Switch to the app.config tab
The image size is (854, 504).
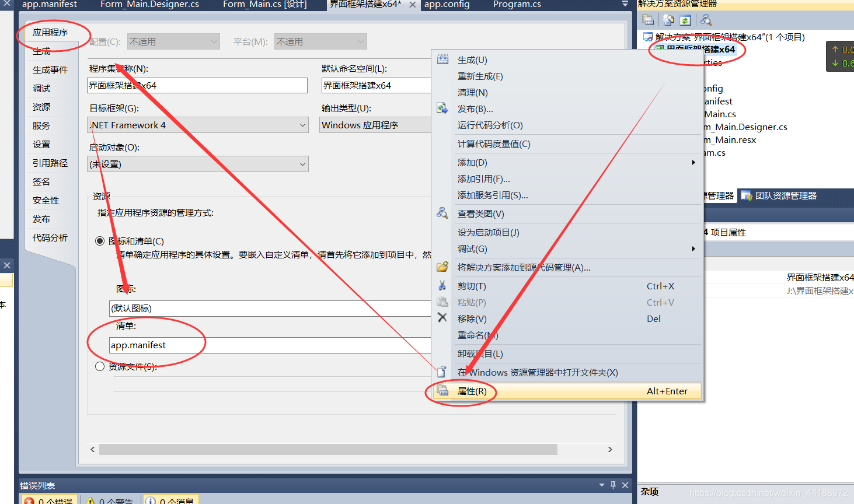click(447, 5)
